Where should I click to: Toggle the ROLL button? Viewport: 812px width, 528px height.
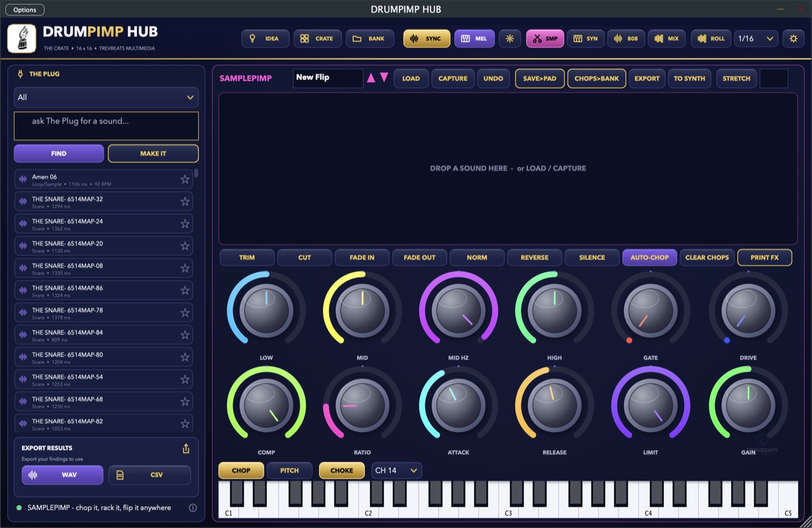click(711, 39)
